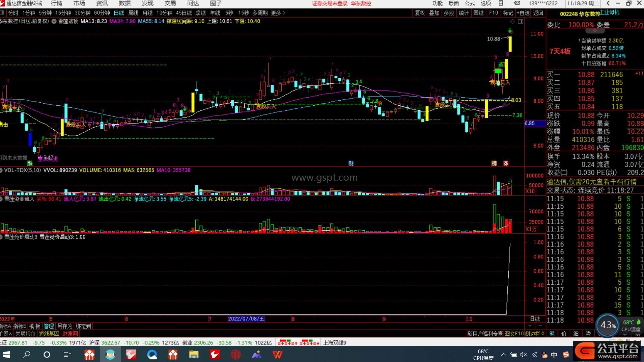644x362 pixels.
Task: Open the F10 company info
Action: 493,13
